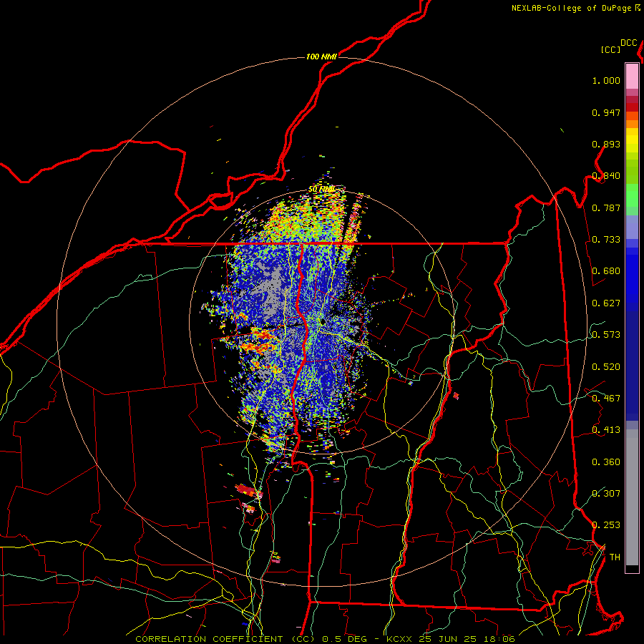
Task: Pick the light periwinkle color bar segment
Action: (x=632, y=227)
